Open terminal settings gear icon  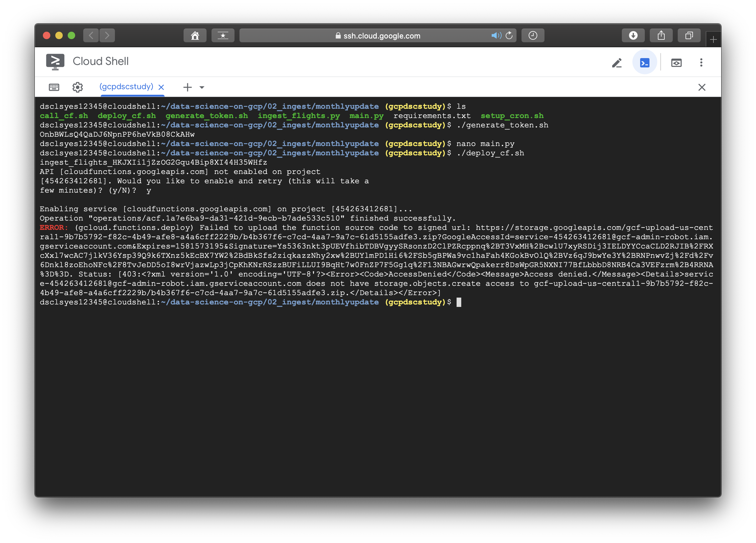point(78,87)
